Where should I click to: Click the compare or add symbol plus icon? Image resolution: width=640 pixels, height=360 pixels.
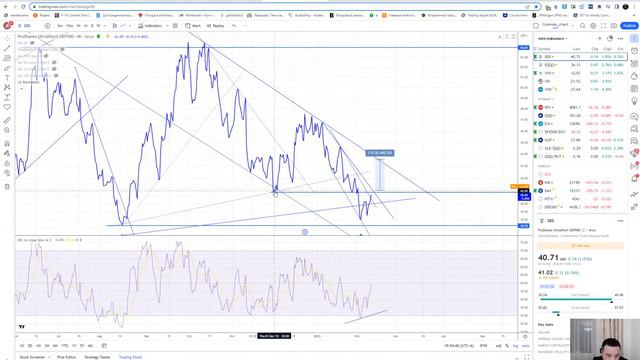pos(47,26)
